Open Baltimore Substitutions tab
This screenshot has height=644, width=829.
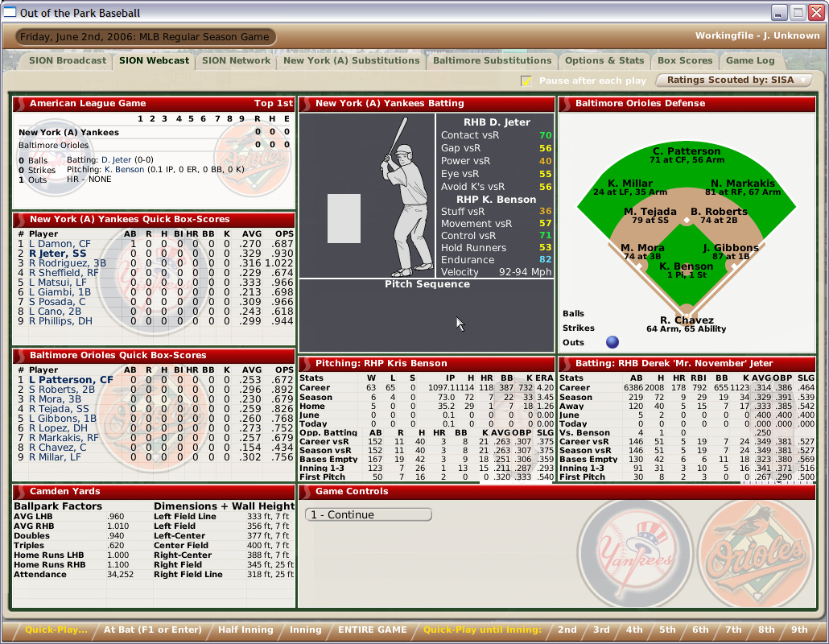point(493,61)
